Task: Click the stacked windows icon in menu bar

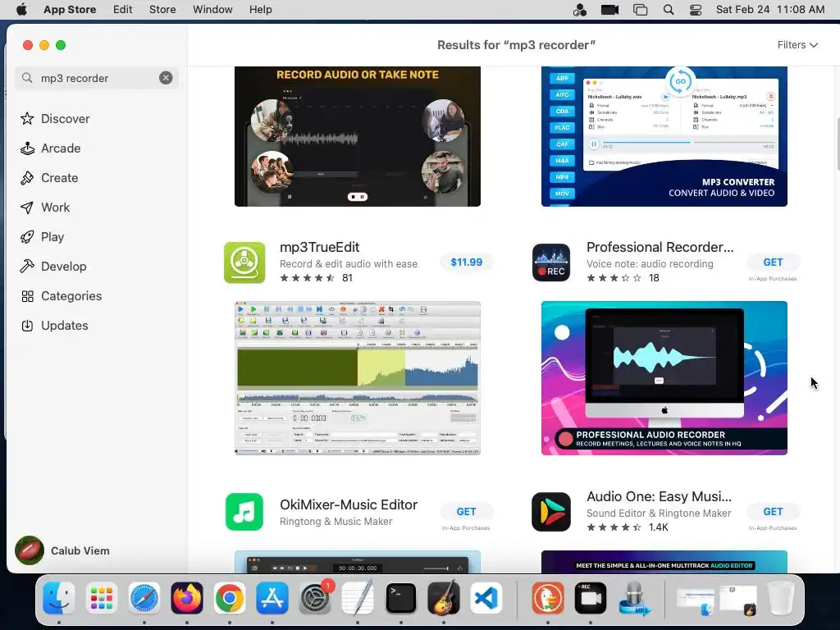Action: click(640, 9)
